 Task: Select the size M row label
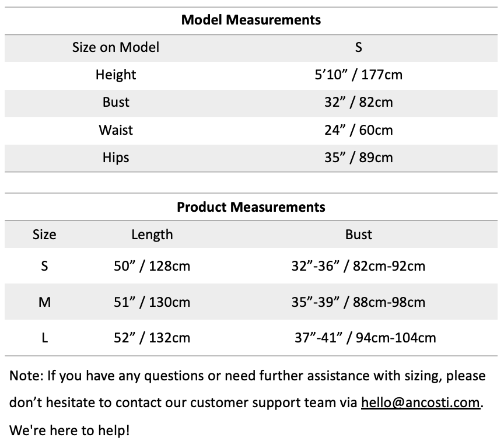pyautogui.click(x=44, y=302)
